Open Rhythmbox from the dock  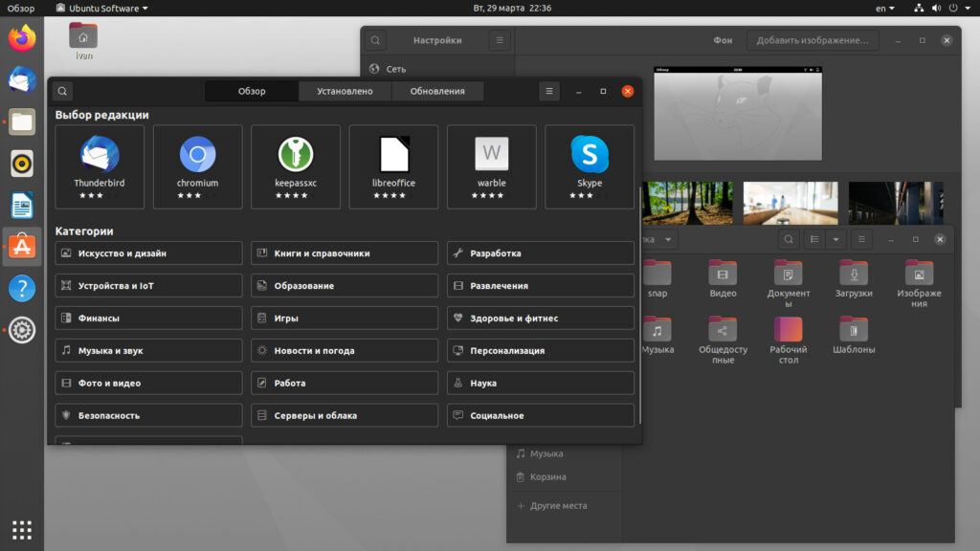pos(22,164)
